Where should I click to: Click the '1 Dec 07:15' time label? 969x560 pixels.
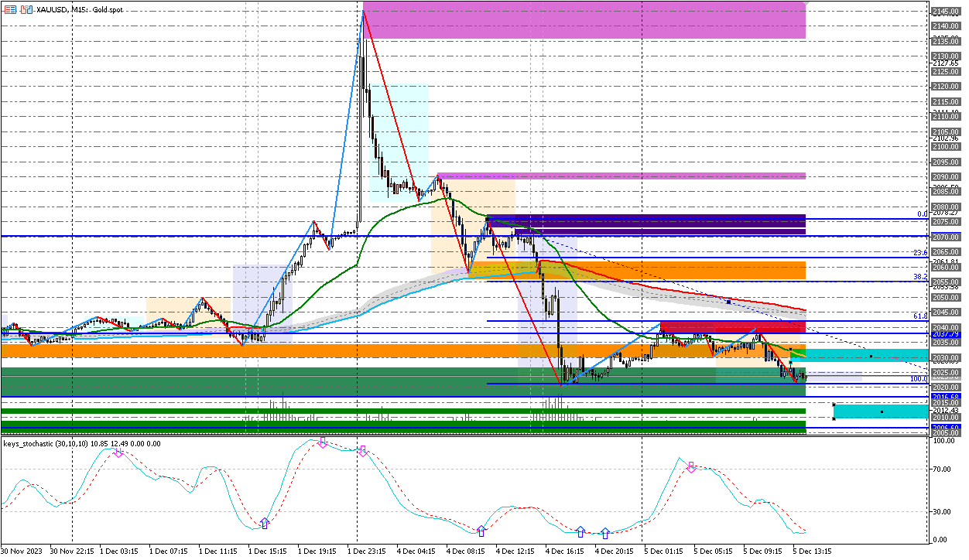(170, 551)
